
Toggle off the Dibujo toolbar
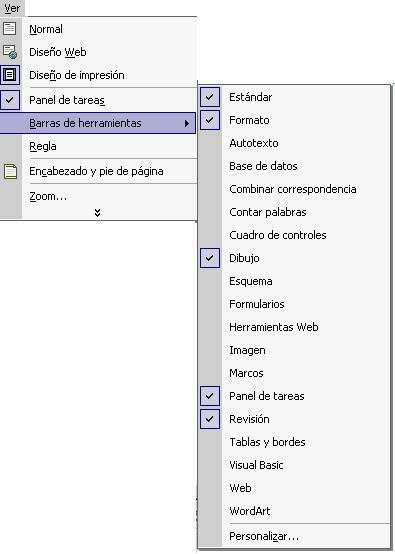pyautogui.click(x=210, y=258)
